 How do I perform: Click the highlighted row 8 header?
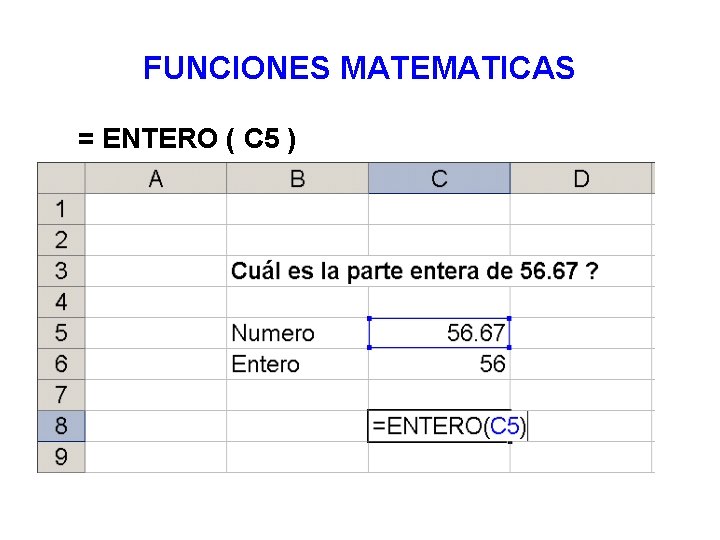click(61, 426)
